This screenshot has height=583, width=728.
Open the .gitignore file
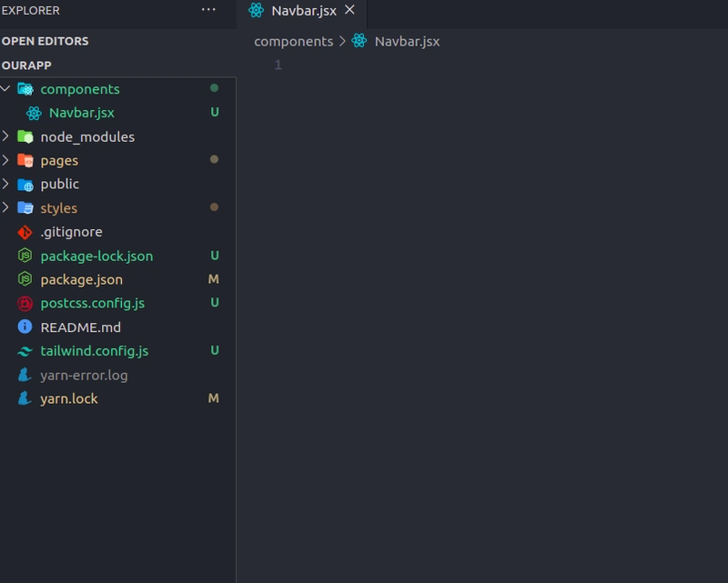tap(71, 232)
